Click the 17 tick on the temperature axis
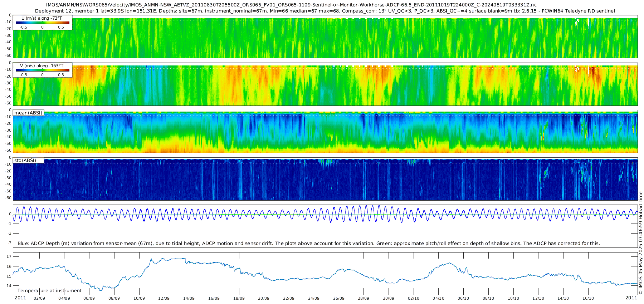Image resolution: width=644 pixels, height=304 pixels. coord(9,256)
